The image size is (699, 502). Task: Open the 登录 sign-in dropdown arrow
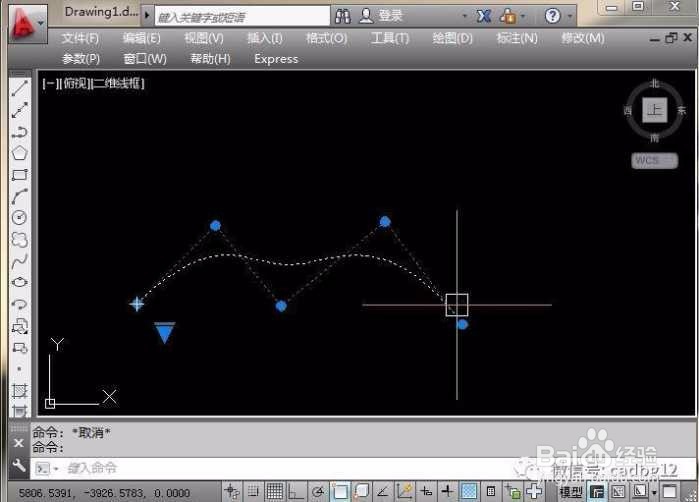(465, 16)
